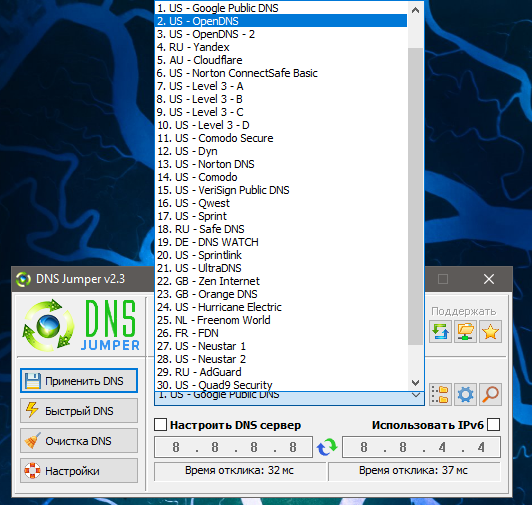Click the Быстрый DNS button
The width and height of the screenshot is (532, 505).
coord(79,411)
